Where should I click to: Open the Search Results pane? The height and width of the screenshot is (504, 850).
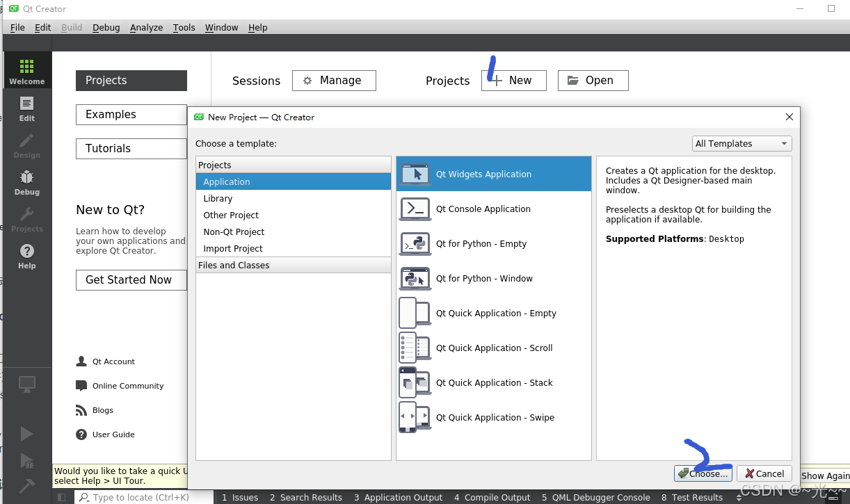click(305, 497)
